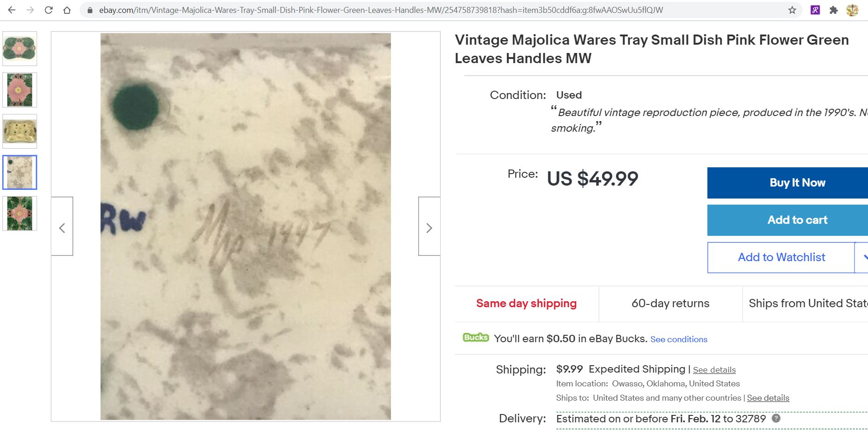Screen dimensions: 868x432
Task: Go back to previous page
Action: (x=12, y=10)
